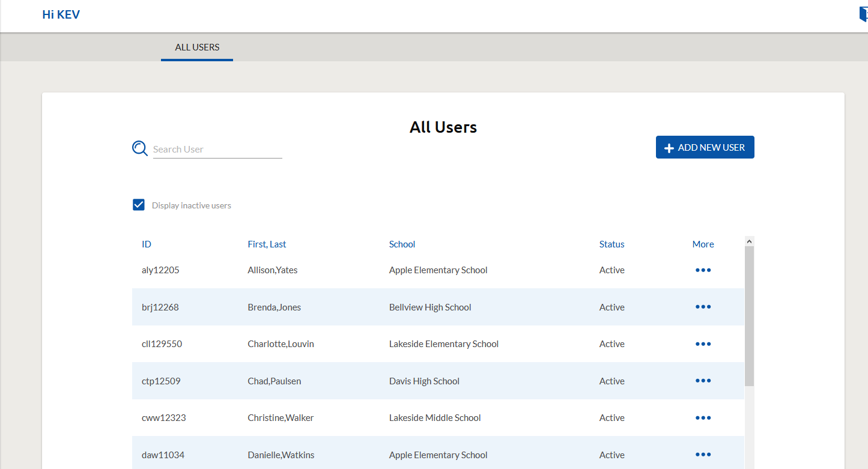Image resolution: width=868 pixels, height=469 pixels.
Task: Focus the Search User input field
Action: pos(217,149)
